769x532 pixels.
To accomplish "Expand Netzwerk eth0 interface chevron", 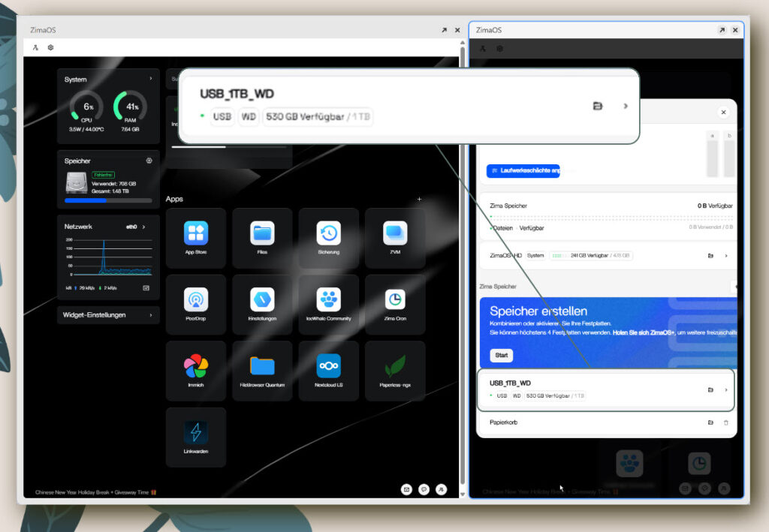I will pos(143,227).
